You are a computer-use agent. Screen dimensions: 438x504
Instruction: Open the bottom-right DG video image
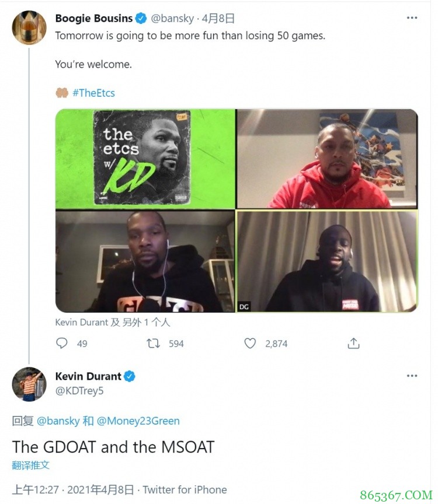click(x=327, y=261)
